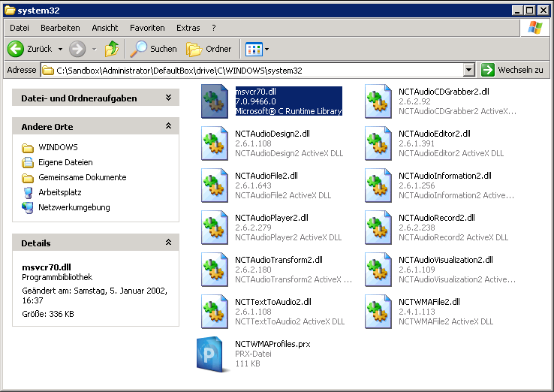Click the views grid icon
The height and width of the screenshot is (392, 554).
pos(254,49)
